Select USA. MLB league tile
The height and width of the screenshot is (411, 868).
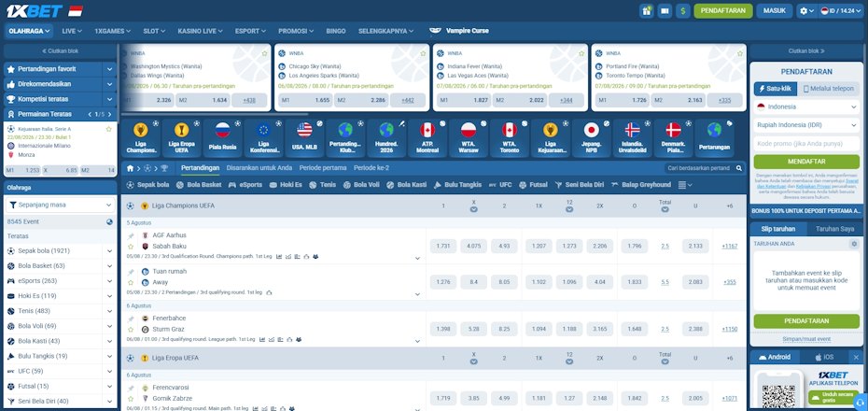[x=304, y=138]
